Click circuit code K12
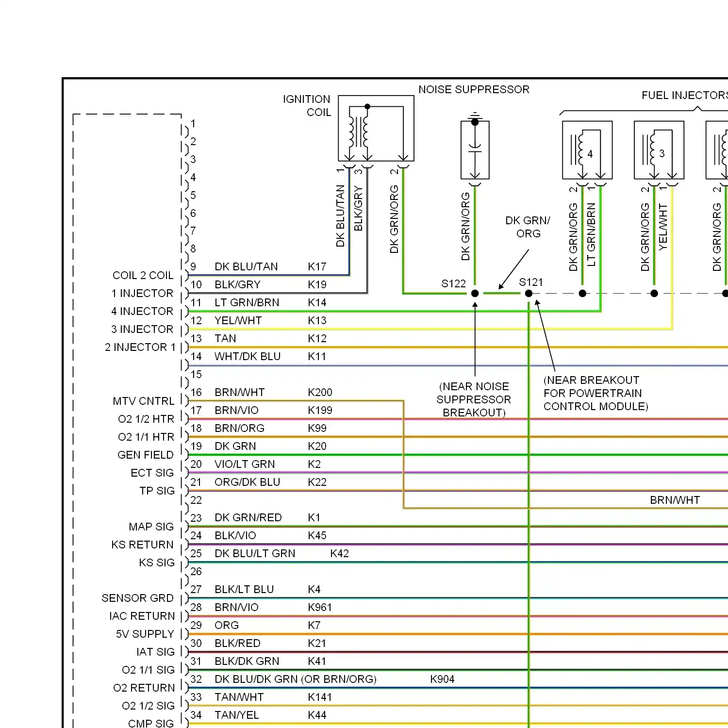This screenshot has height=728, width=728. (317, 338)
